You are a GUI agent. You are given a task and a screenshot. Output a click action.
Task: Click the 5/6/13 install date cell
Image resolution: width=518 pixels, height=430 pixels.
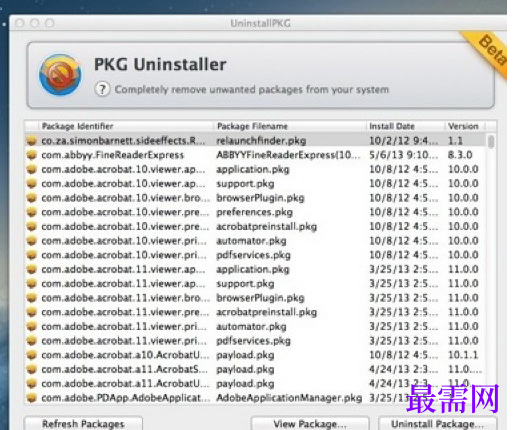[x=404, y=155]
